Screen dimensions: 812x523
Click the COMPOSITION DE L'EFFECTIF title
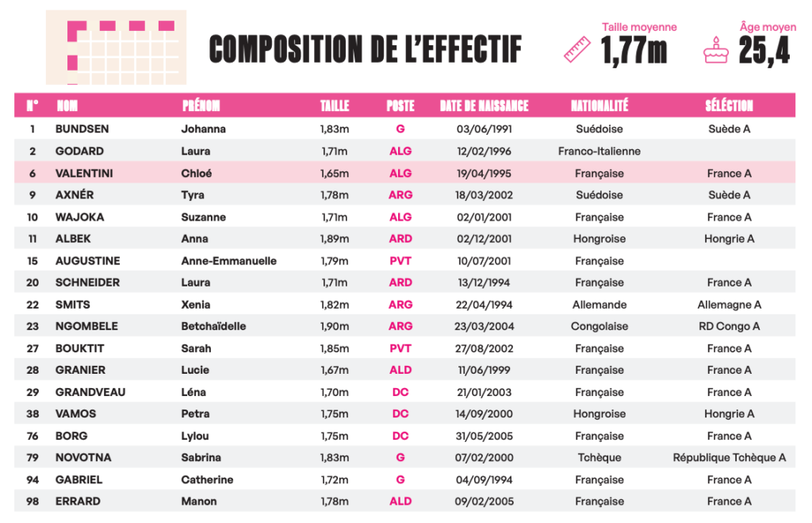366,49
